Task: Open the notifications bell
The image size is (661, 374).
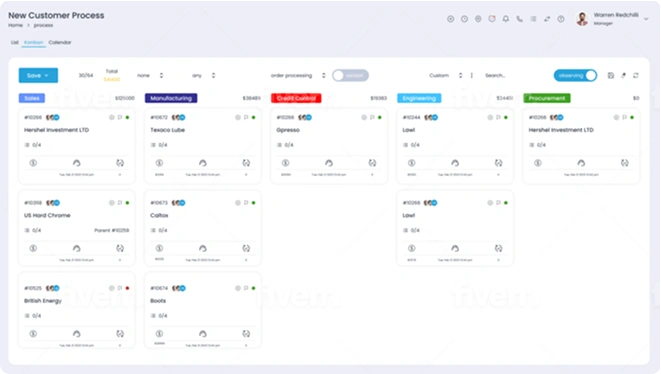Action: pos(505,19)
